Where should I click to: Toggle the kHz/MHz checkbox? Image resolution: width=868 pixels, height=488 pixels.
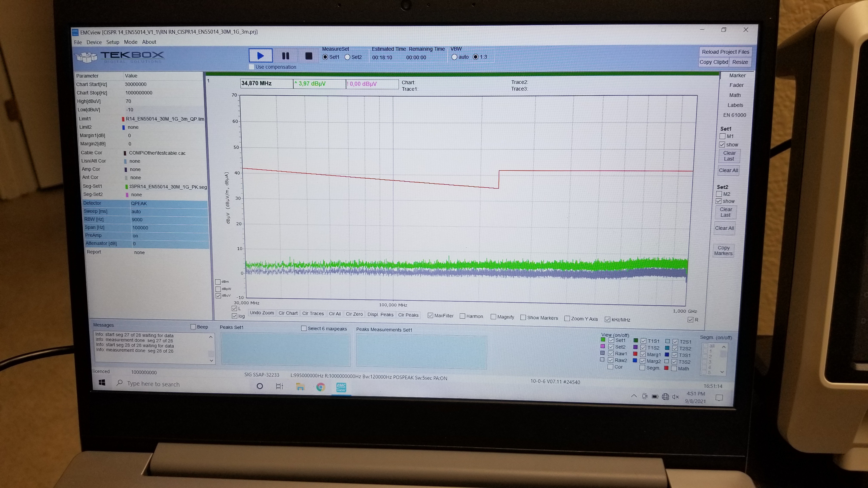point(607,319)
